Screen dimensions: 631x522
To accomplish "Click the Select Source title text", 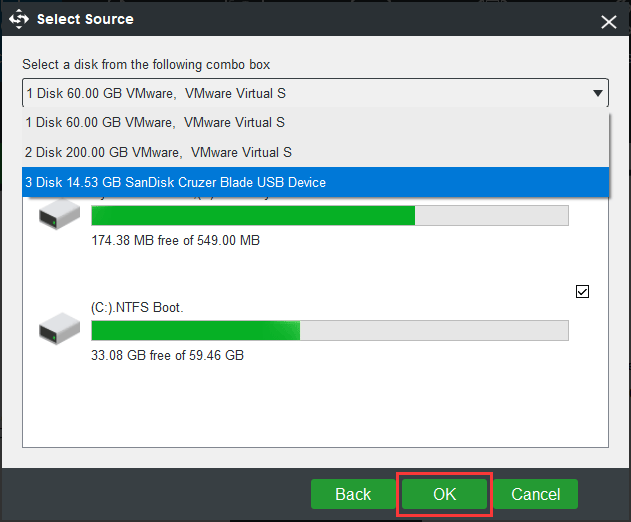I will point(85,19).
